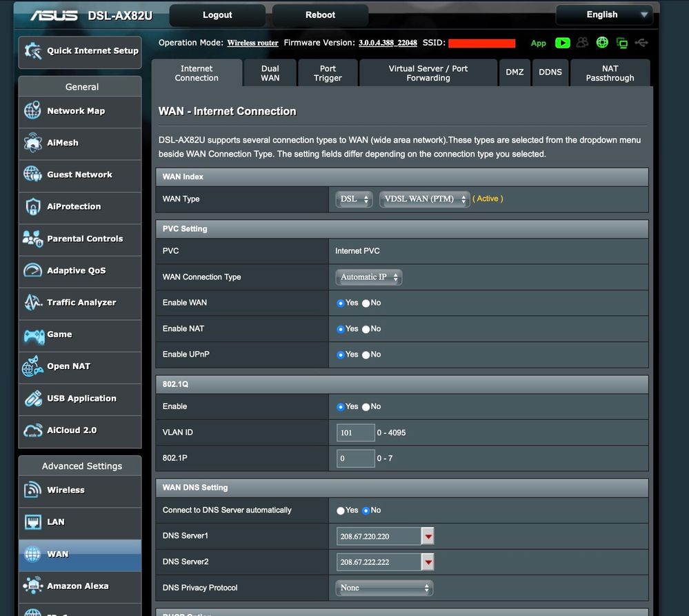
Task: Click the green App play icon
Action: [x=563, y=43]
